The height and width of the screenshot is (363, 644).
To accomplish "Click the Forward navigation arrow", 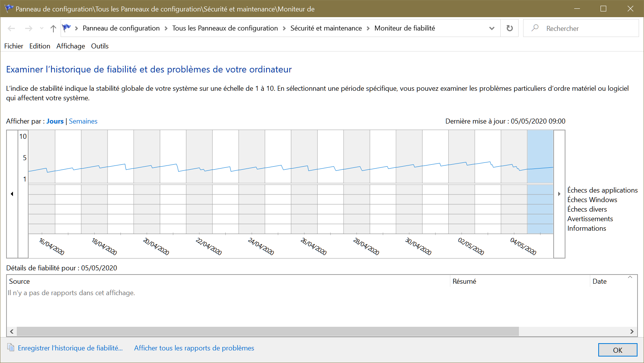I will coord(29,28).
